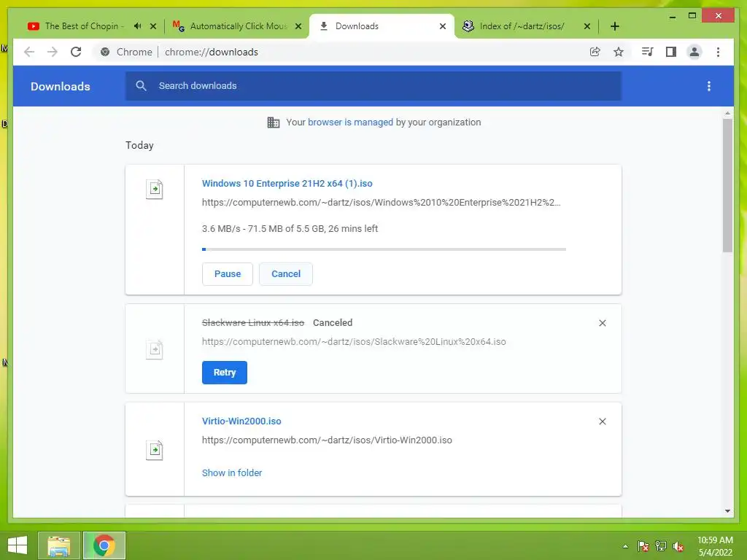
Task: Close the Downloads tab
Action: point(443,26)
